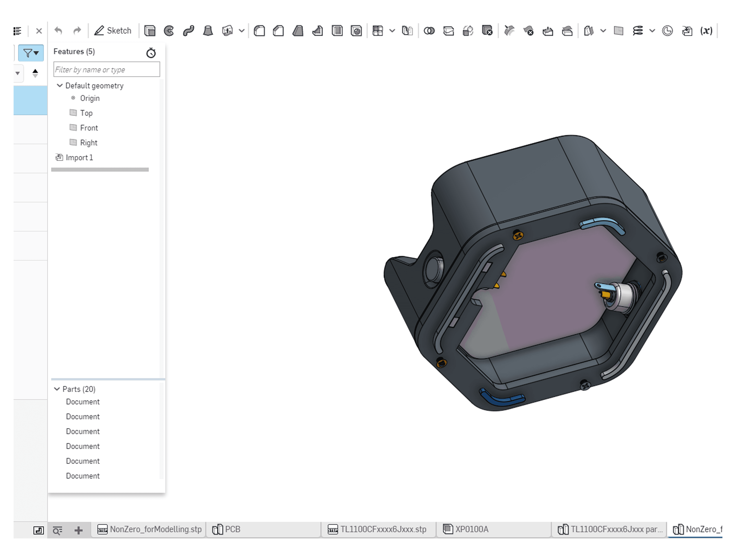Select the Fillet tool

click(x=259, y=31)
